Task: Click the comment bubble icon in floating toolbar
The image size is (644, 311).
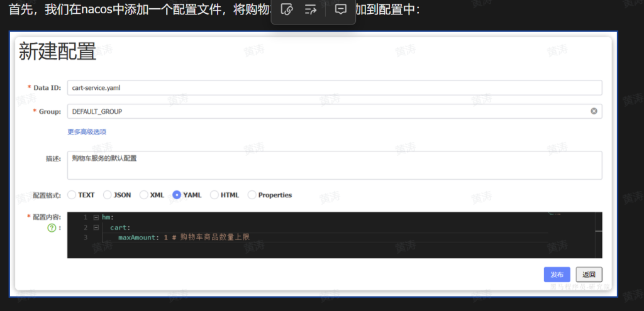Action: pyautogui.click(x=341, y=10)
